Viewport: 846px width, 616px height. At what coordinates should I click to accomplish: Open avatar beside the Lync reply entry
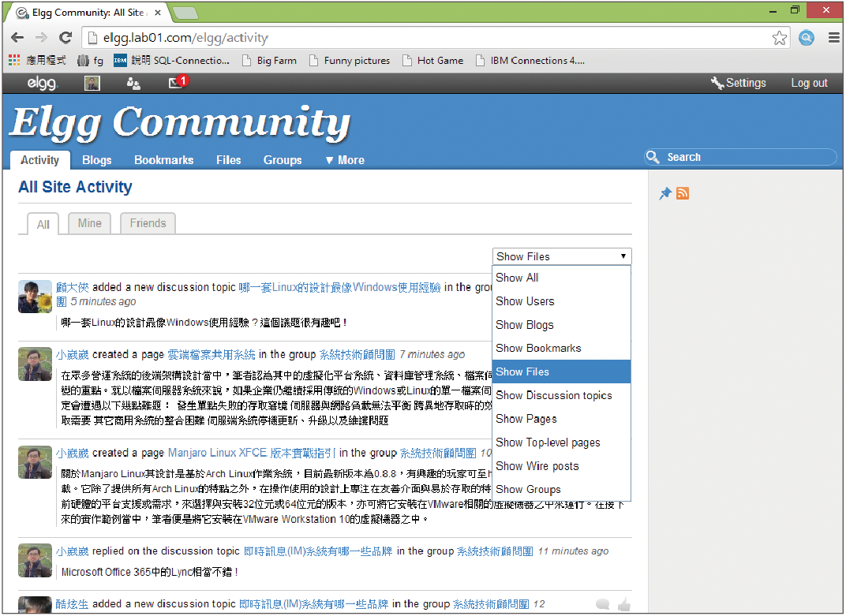(35, 561)
